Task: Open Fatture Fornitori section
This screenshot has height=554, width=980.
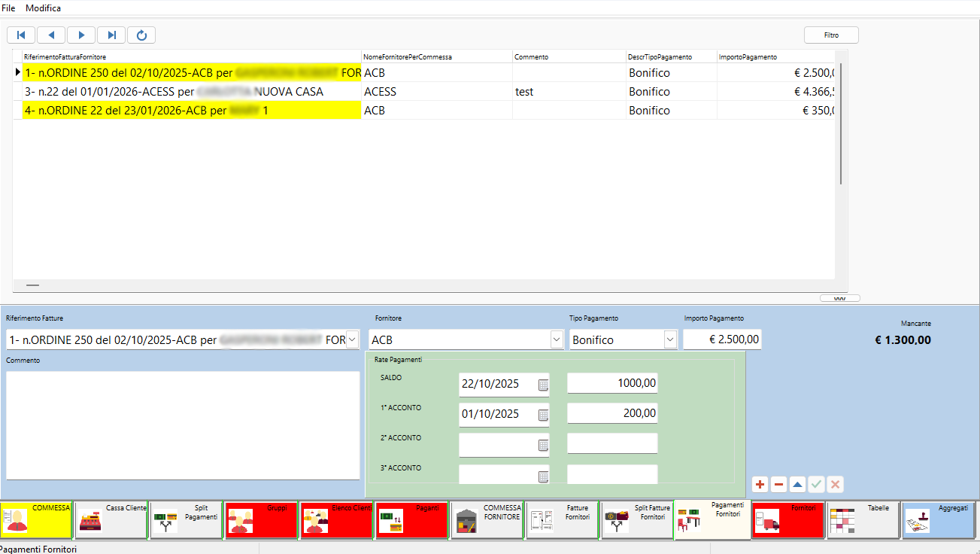Action: click(562, 520)
